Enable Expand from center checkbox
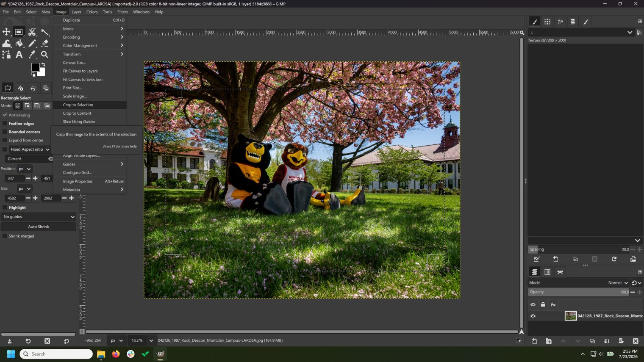644x362 pixels. click(x=5, y=140)
